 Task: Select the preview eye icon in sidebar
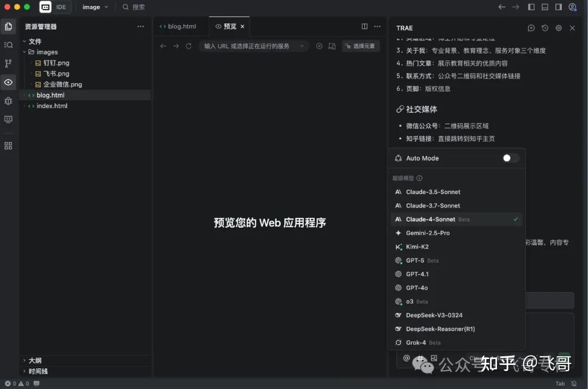tap(8, 82)
